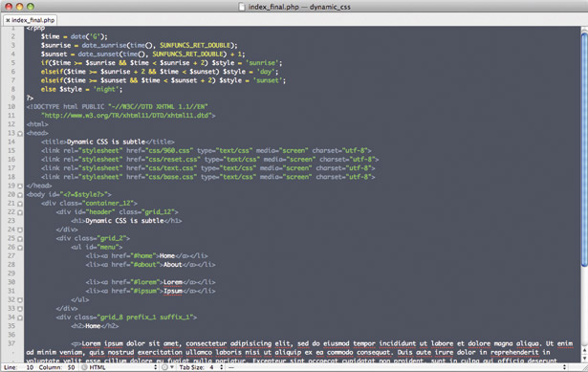
Task: Click the Ipsum link text on line 31
Action: (x=173, y=291)
